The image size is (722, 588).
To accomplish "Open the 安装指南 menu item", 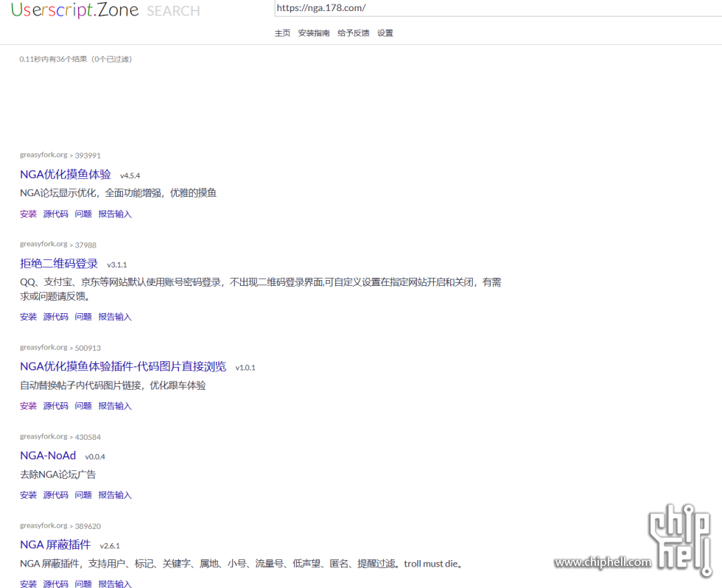I will 314,33.
